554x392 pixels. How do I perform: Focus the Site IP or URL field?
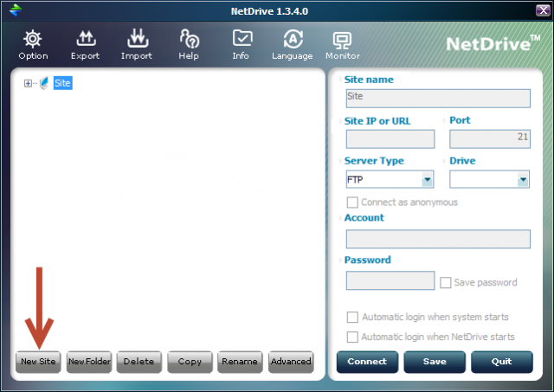[x=390, y=138]
